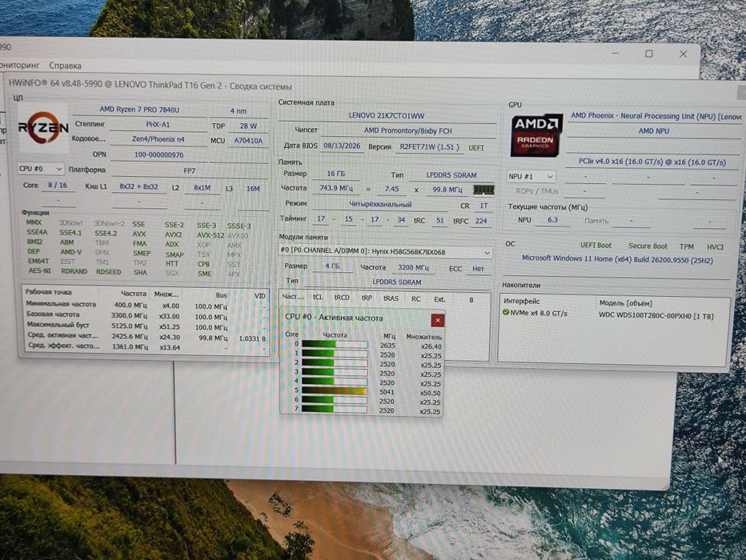Click the Secure Boot indicator

648,246
